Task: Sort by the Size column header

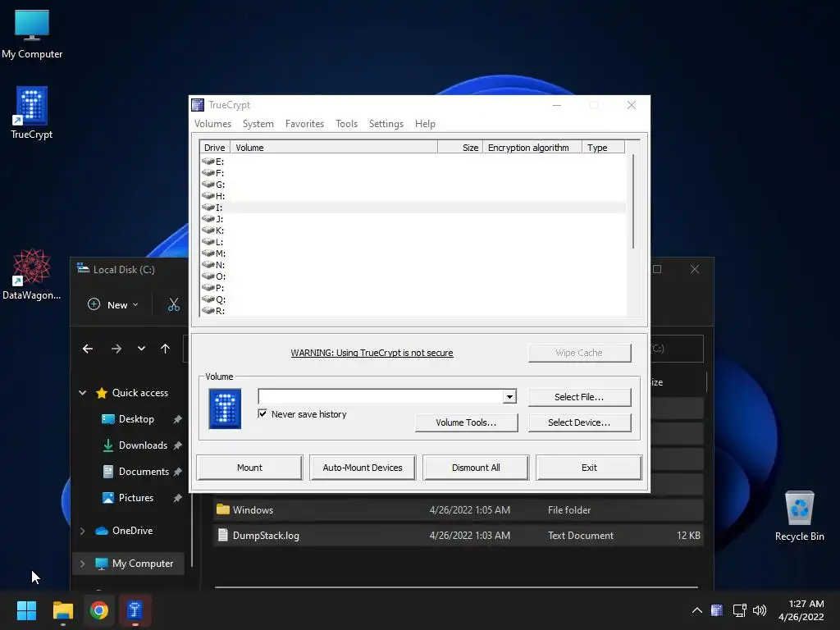Action: [460, 148]
